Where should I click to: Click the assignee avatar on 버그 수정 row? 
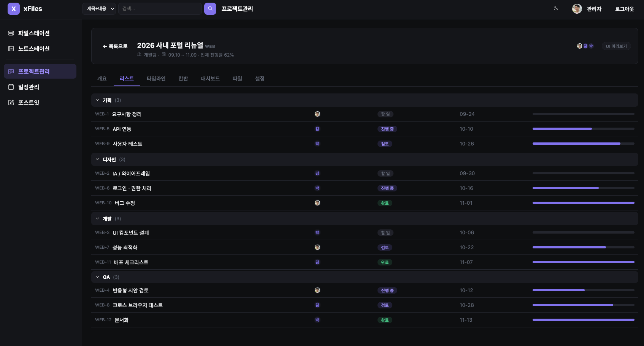click(317, 203)
